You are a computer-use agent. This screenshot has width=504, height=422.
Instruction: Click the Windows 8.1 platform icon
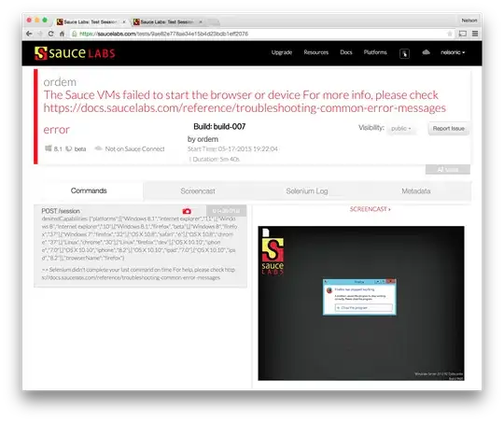(49, 148)
